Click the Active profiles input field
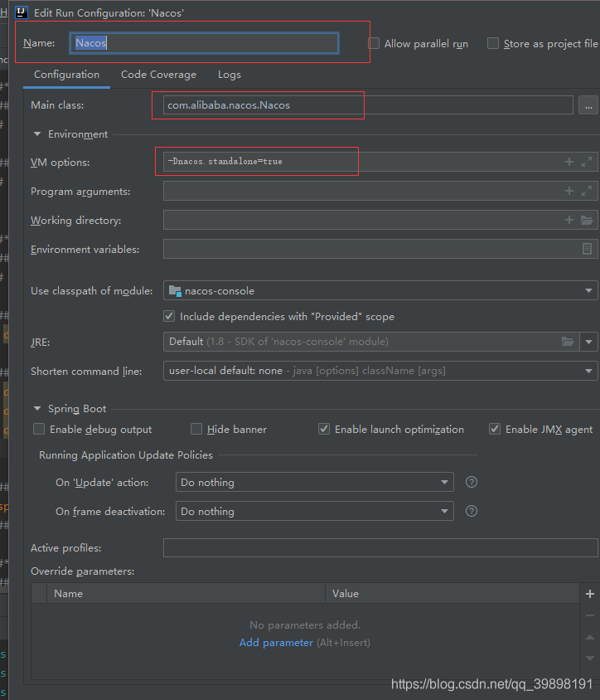This screenshot has height=700, width=600. click(380, 547)
